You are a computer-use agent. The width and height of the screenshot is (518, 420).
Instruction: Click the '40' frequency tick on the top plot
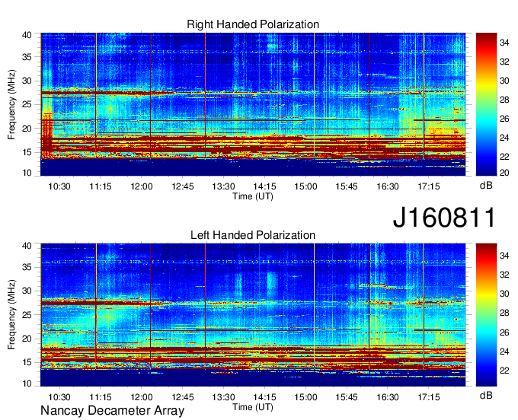point(27,35)
